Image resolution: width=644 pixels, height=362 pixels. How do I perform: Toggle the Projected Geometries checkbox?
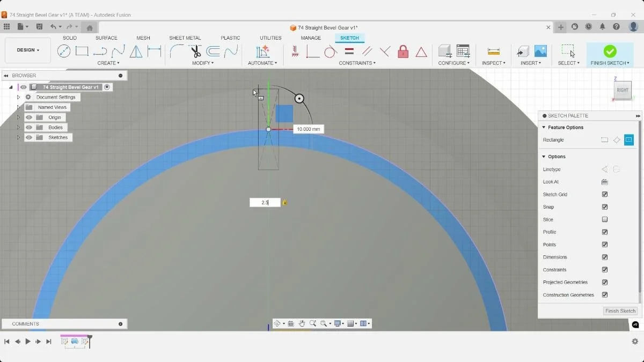coord(605,282)
